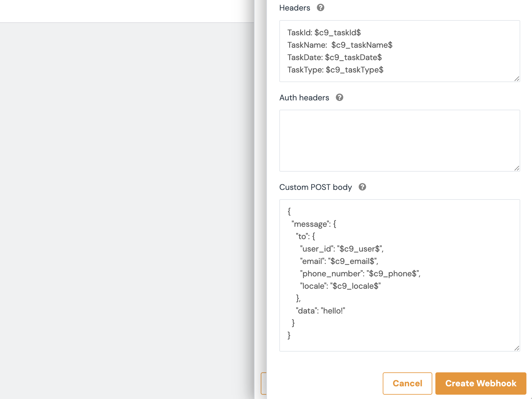Screen dimensions: 532x399
Task: Click the Headers help question mark icon
Action: coord(321,8)
